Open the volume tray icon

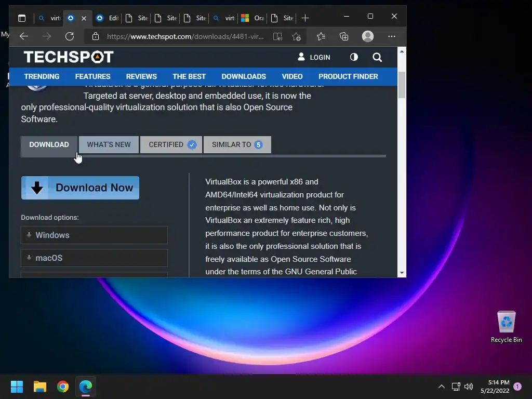click(469, 387)
